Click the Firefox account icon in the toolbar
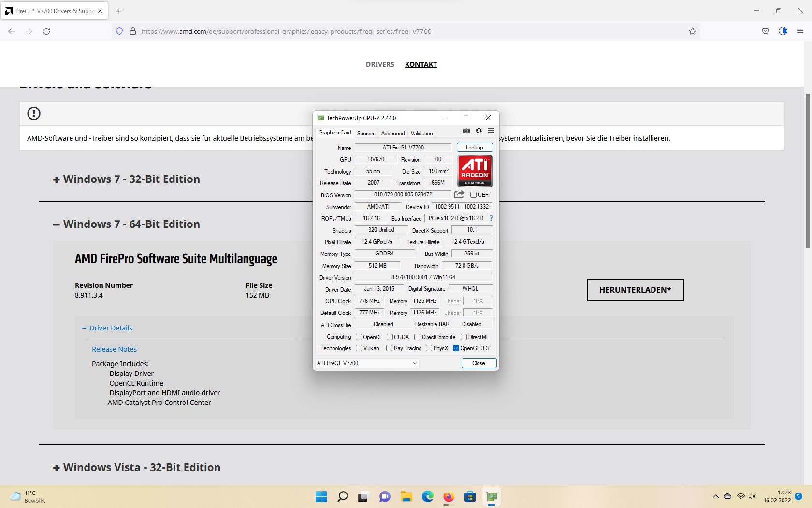This screenshot has height=508, width=812. click(783, 31)
